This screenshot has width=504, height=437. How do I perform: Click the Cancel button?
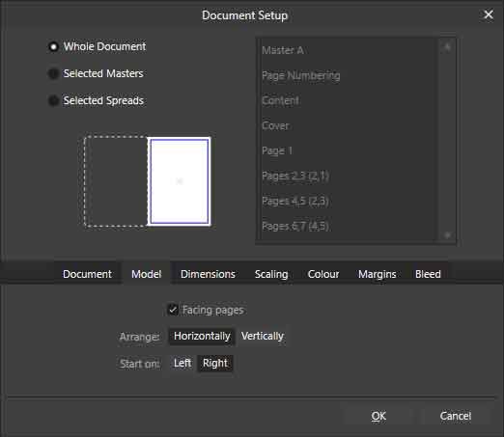[x=456, y=416]
